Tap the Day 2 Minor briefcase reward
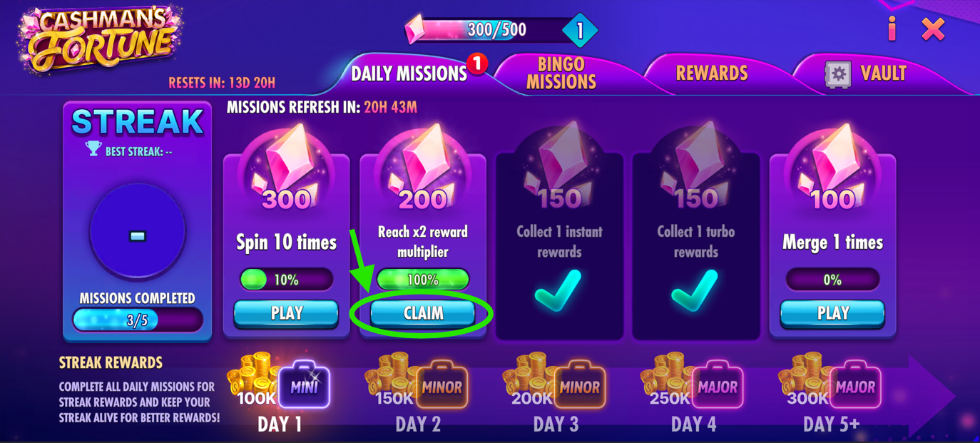The image size is (980, 443). pos(441,387)
